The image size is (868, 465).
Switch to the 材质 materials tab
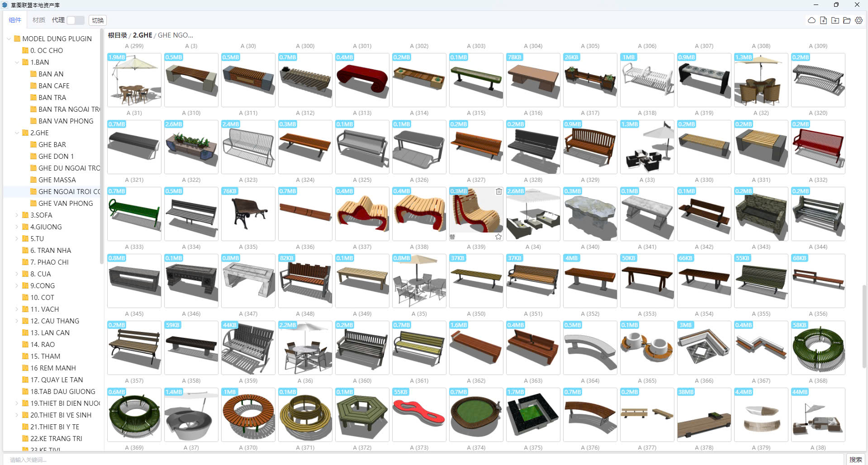pyautogui.click(x=39, y=20)
